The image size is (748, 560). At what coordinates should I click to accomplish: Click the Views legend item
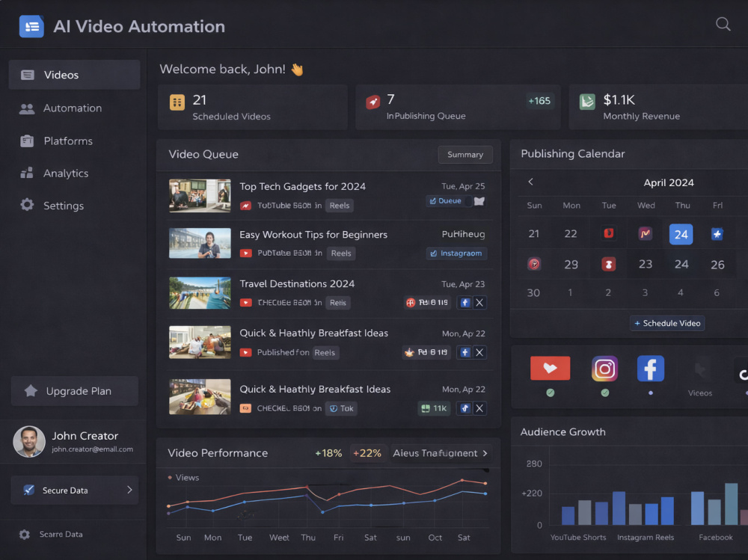(x=183, y=478)
